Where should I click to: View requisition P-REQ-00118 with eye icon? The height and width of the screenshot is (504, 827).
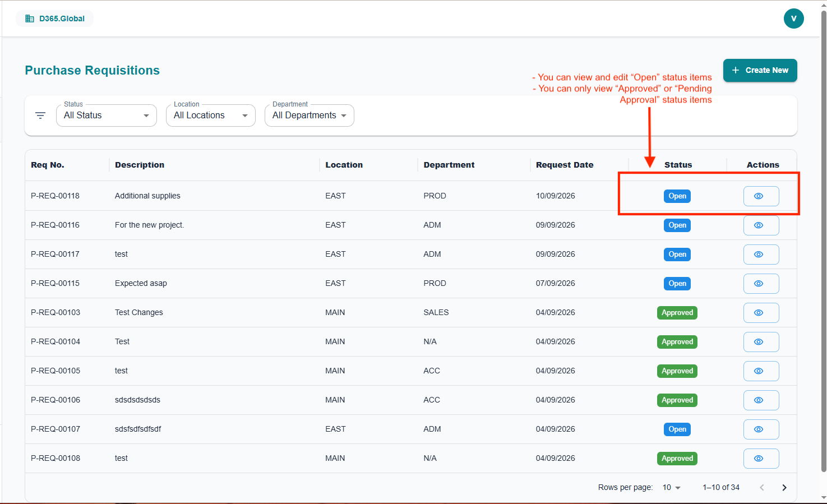pyautogui.click(x=761, y=196)
